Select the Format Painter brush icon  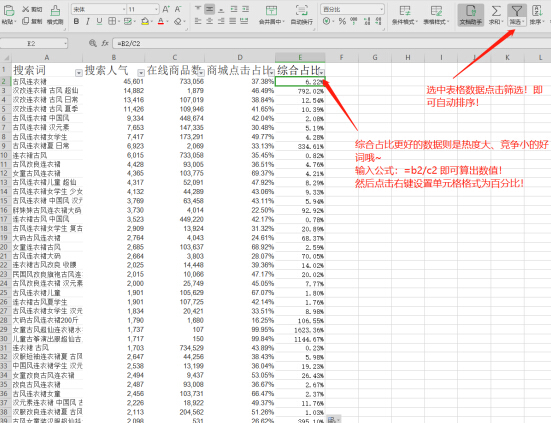[x=55, y=11]
